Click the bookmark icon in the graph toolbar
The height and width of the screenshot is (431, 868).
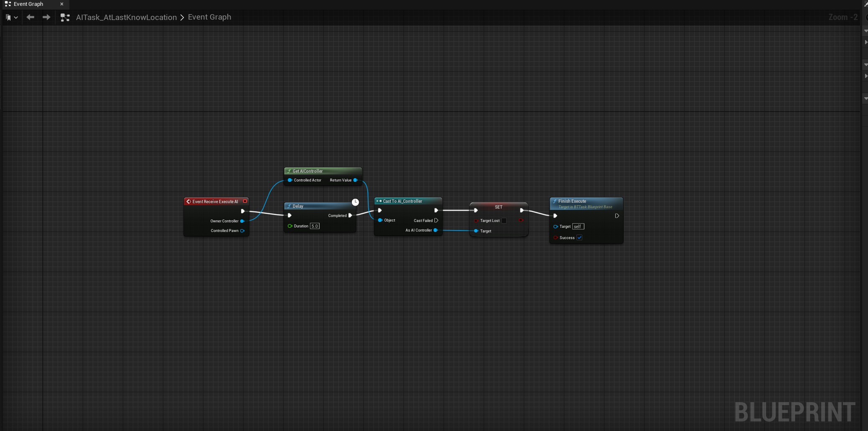(x=8, y=18)
